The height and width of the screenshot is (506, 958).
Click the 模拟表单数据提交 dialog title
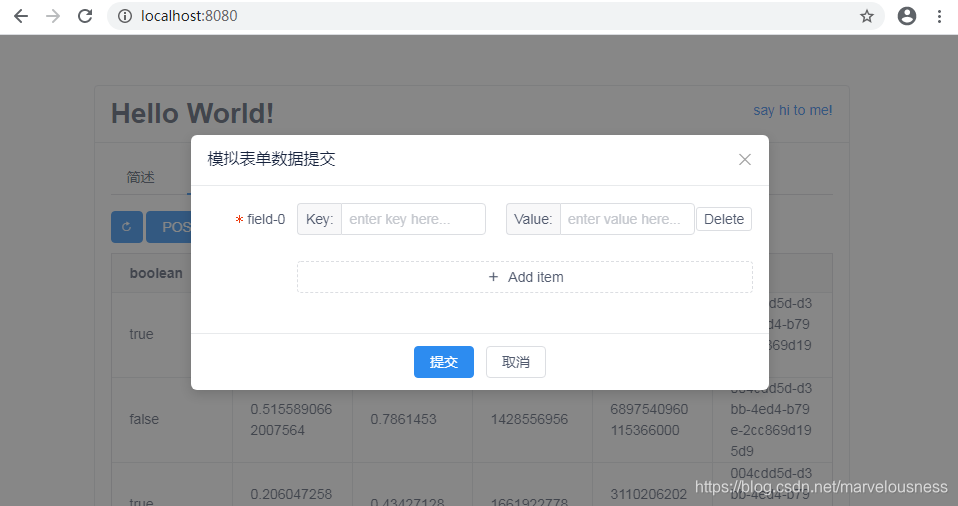click(x=271, y=160)
